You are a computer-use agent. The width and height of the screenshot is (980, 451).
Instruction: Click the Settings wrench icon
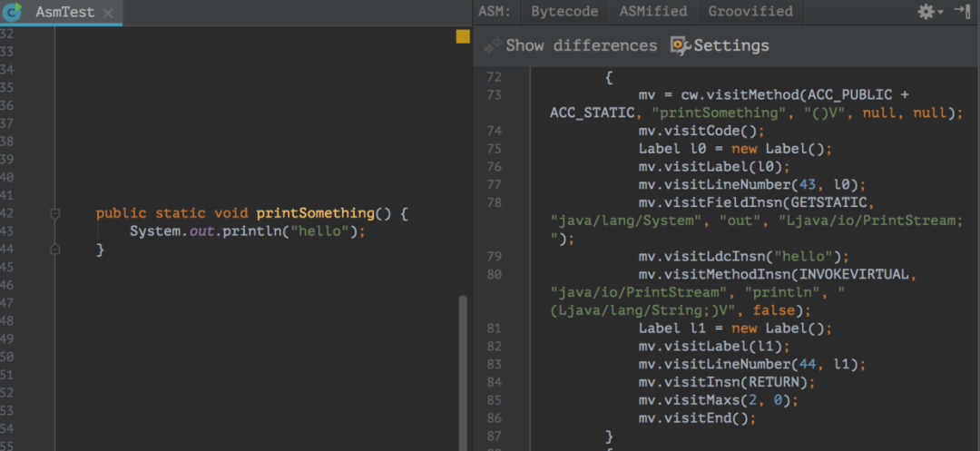point(680,45)
